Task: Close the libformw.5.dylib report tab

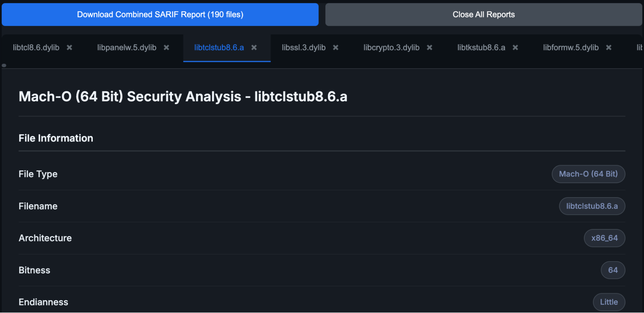Action: pyautogui.click(x=609, y=47)
